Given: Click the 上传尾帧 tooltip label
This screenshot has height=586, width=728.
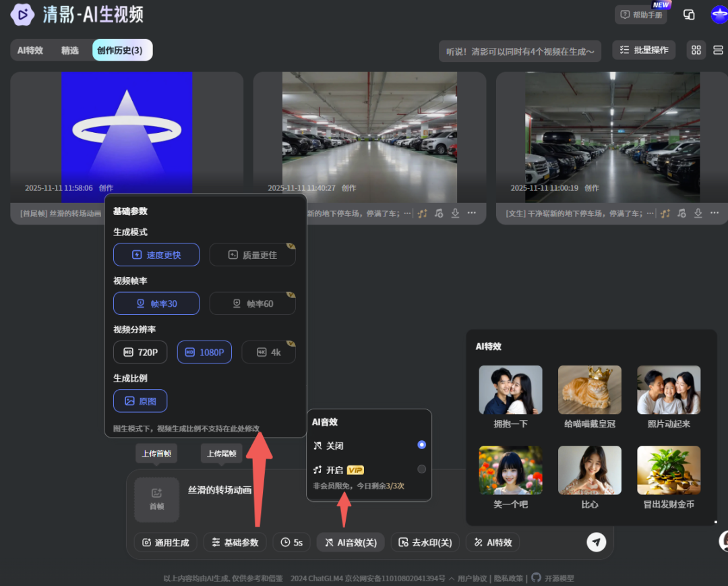Looking at the screenshot, I should point(222,453).
